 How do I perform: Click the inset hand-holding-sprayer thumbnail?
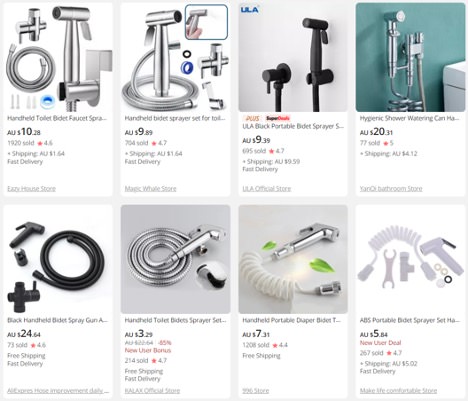[206, 22]
